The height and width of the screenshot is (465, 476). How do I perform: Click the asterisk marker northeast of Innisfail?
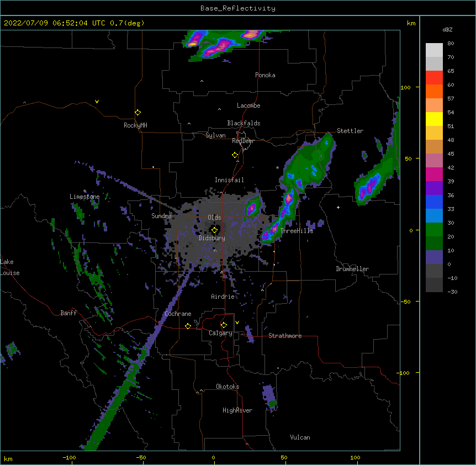[x=277, y=167]
